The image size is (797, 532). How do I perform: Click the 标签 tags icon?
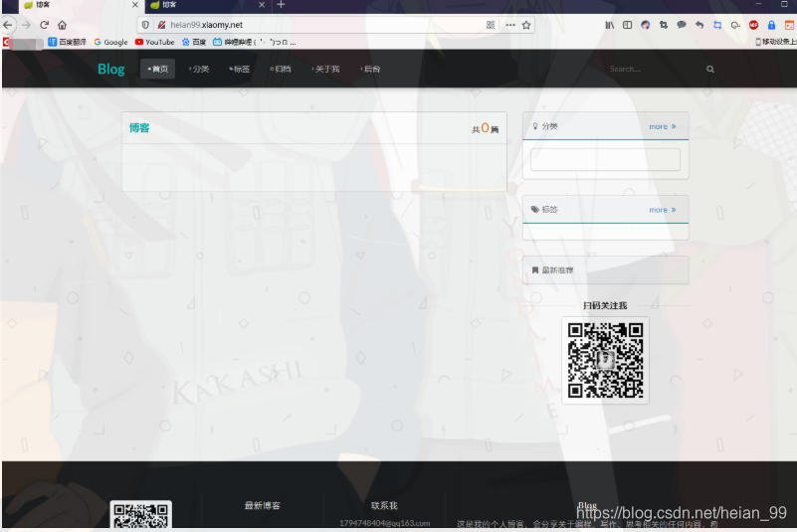[x=534, y=210]
